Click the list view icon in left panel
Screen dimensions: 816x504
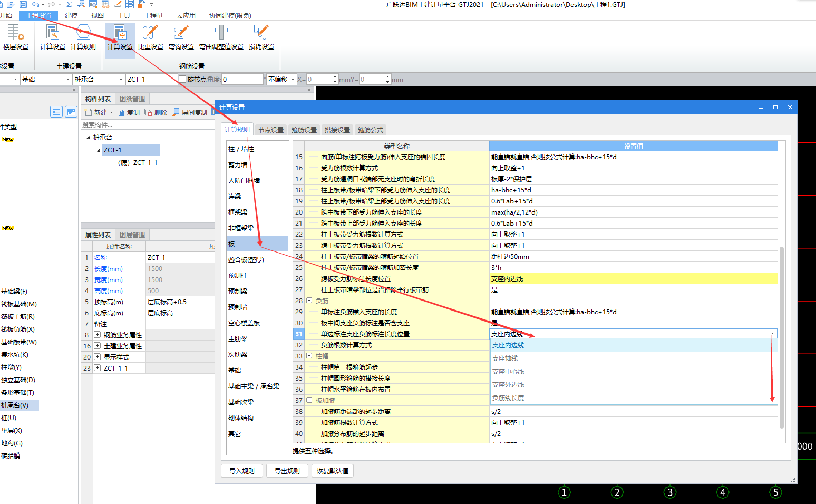coord(56,112)
